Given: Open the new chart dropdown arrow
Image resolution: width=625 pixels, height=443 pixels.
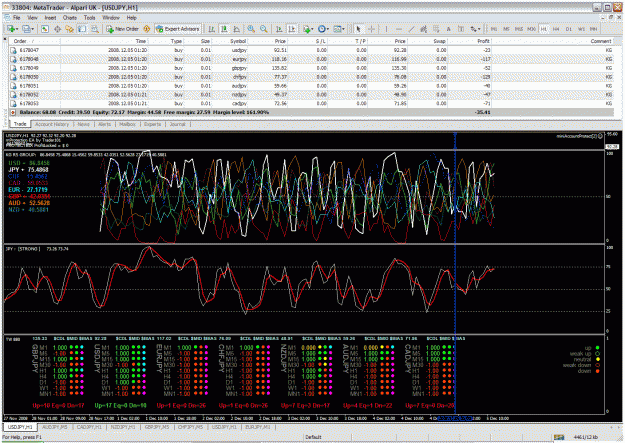Looking at the screenshot, I should coord(17,29).
